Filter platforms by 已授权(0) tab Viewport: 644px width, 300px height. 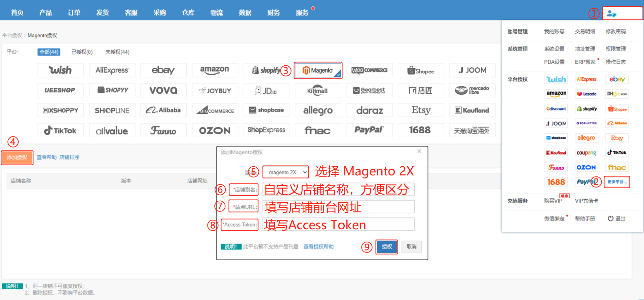[82, 52]
